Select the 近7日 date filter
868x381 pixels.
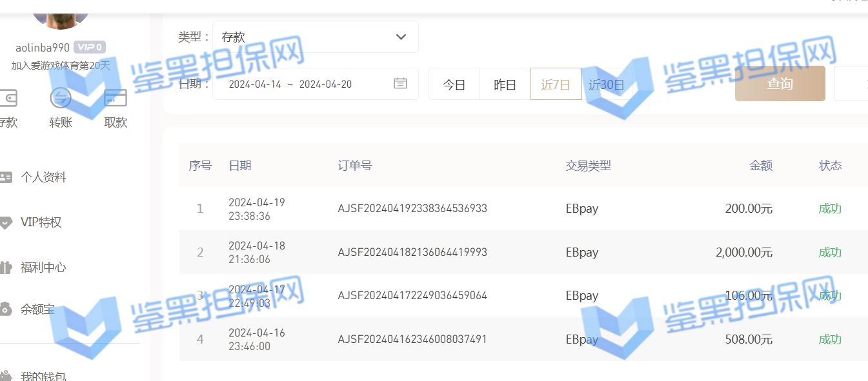(x=556, y=84)
